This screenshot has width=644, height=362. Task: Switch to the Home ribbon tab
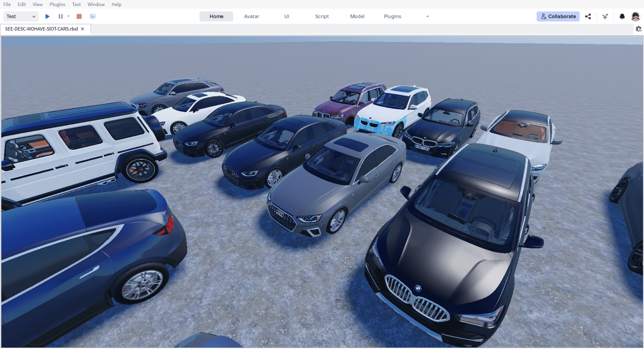(216, 16)
